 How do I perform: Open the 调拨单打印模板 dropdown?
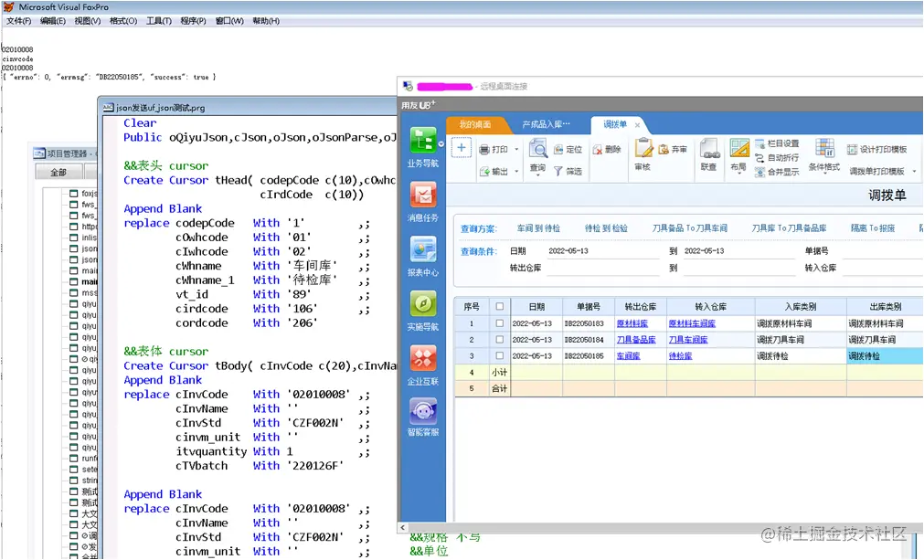pos(915,172)
